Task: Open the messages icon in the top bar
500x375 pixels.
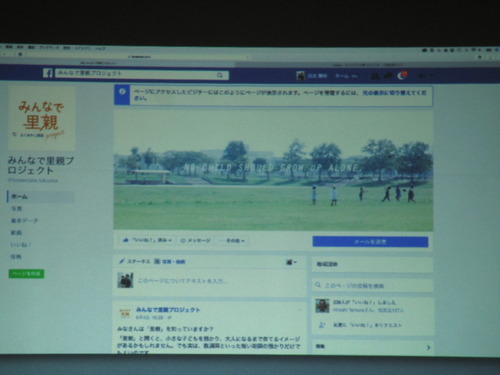Action: click(x=388, y=76)
